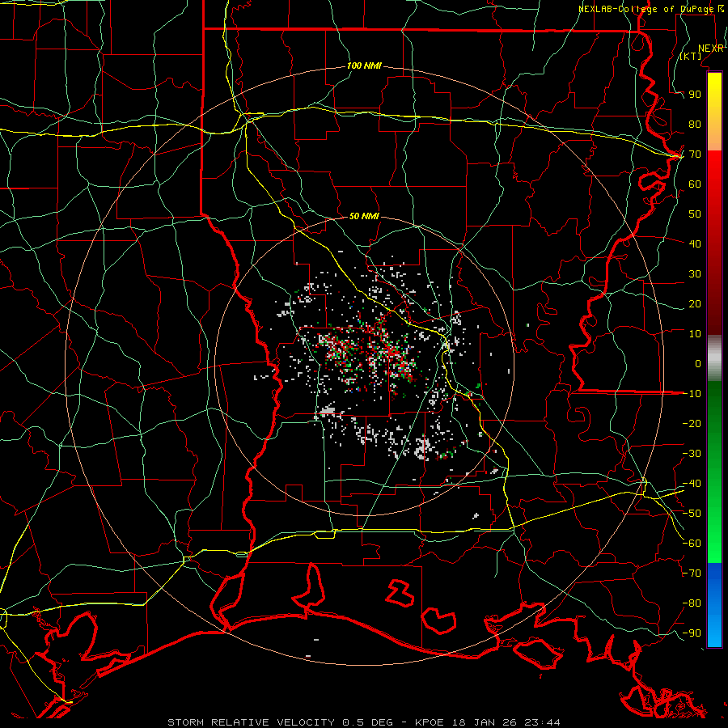
Task: Click the -30 value on velocity scale
Action: coord(692,454)
